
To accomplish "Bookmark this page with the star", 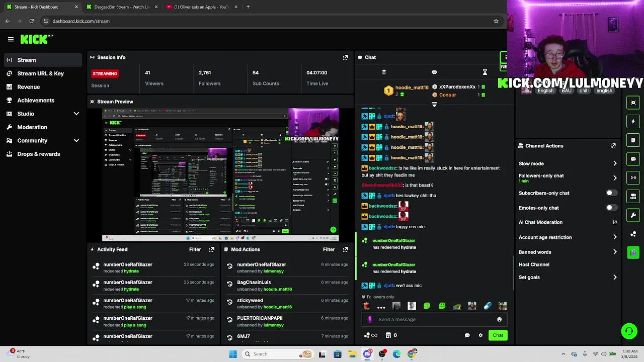I will coord(496,21).
